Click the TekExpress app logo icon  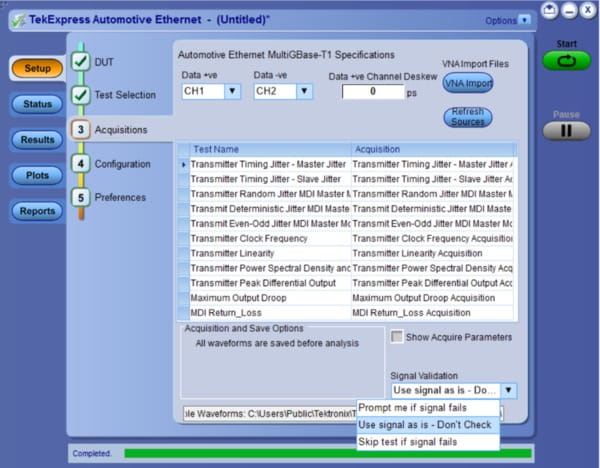(x=18, y=20)
